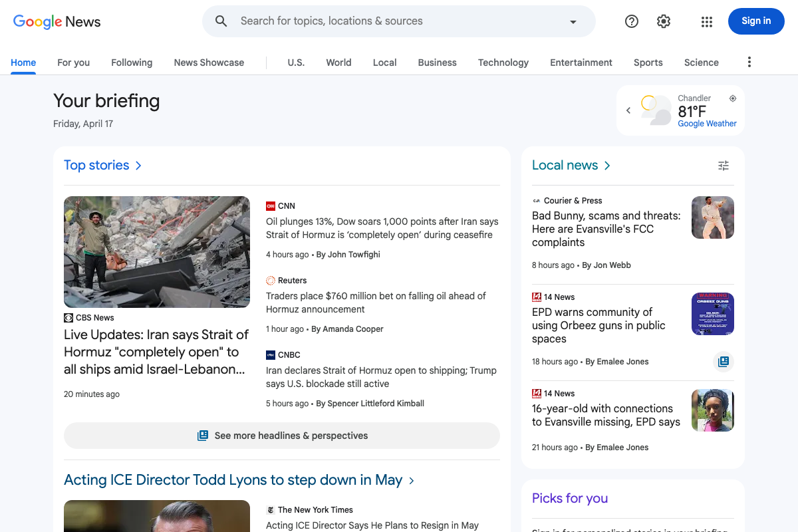This screenshot has width=798, height=532.
Task: Click See more headlines & perspectives button
Action: (282, 436)
